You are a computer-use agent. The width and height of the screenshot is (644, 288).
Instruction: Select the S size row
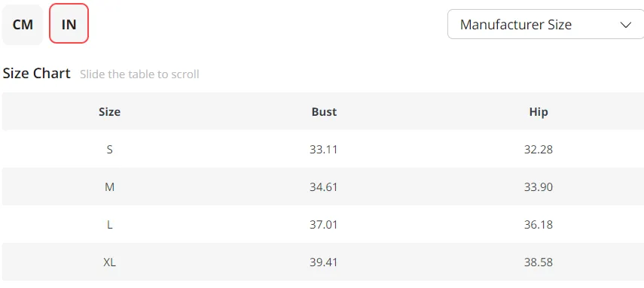[322, 149]
